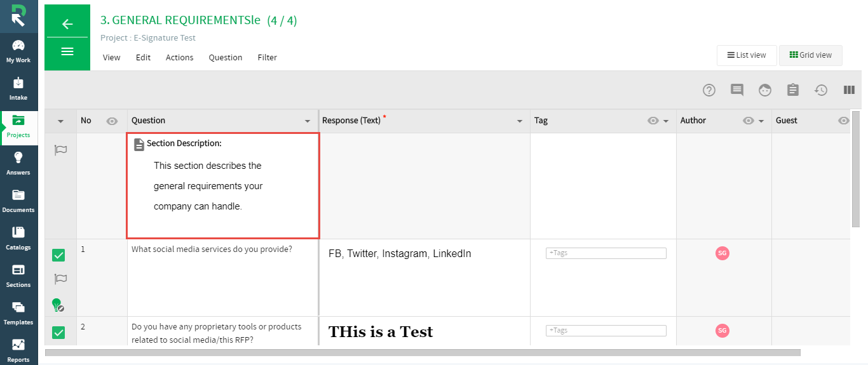Viewport: 868px width, 365px height.
Task: Click the +Tags field for question 1
Action: click(606, 253)
